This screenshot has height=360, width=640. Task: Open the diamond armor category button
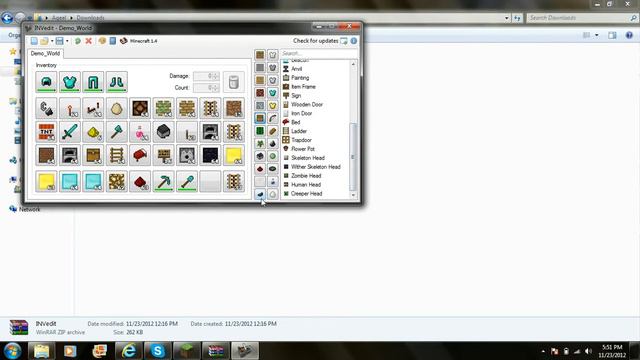(273, 93)
